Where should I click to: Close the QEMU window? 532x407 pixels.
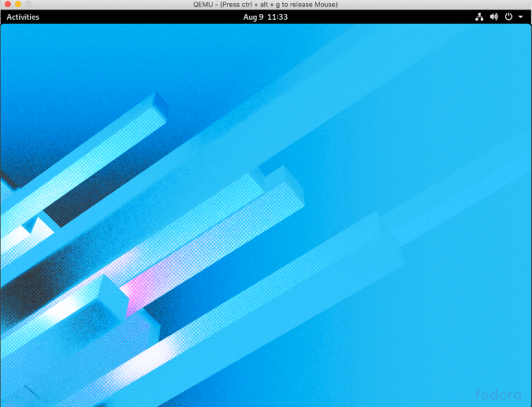7,5
